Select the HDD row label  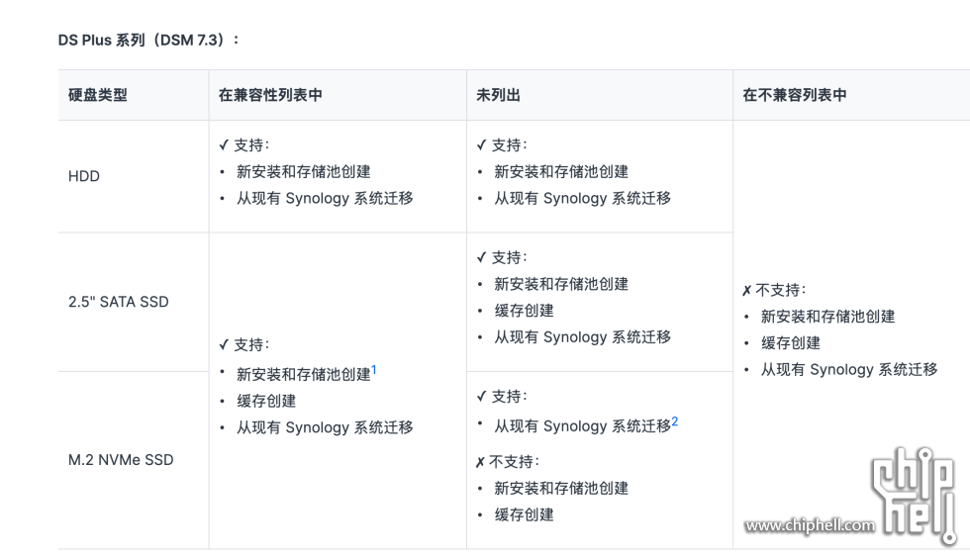(x=84, y=176)
